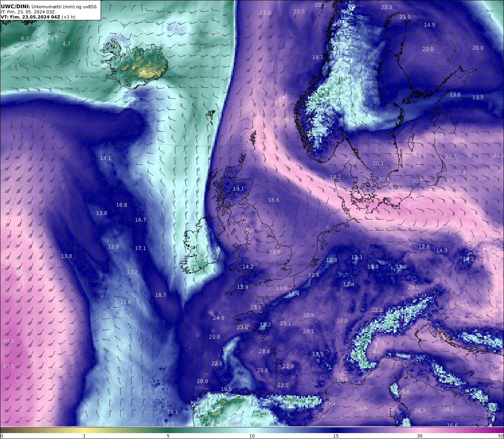Click the '21.1' value on the map
Image resolution: width=504 pixels, height=439 pixels.
(405, 17)
